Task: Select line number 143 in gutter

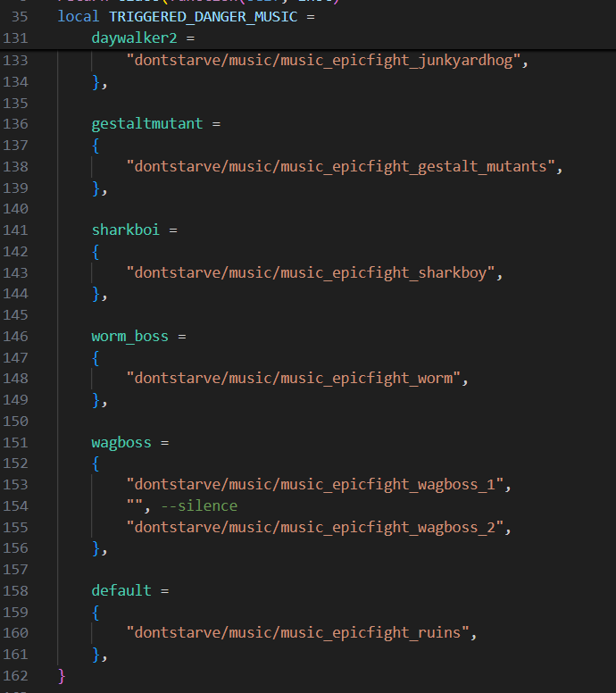Action: point(16,272)
